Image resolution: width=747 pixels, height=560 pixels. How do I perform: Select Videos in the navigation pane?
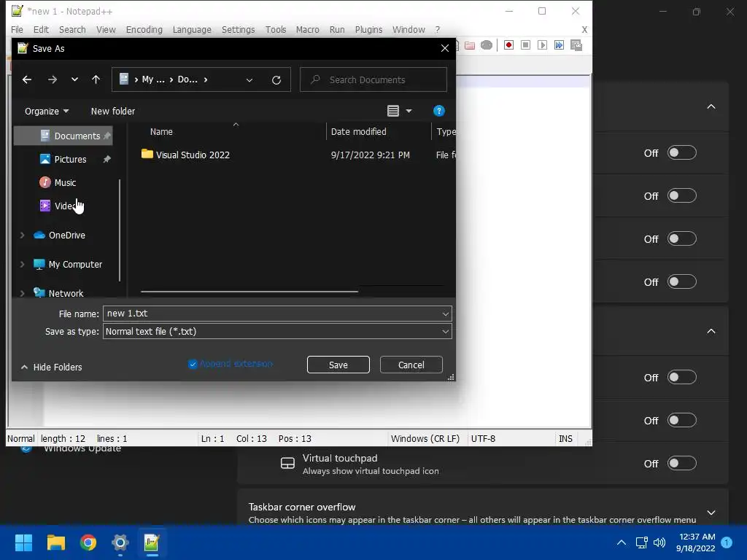(65, 206)
